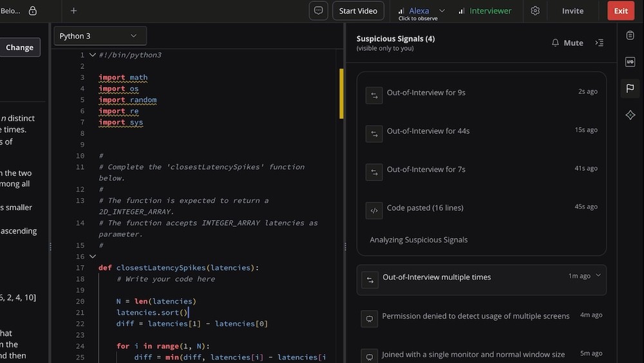The width and height of the screenshot is (644, 363).
Task: Click icon for Out-of-Interview multiple times
Action: point(370,280)
